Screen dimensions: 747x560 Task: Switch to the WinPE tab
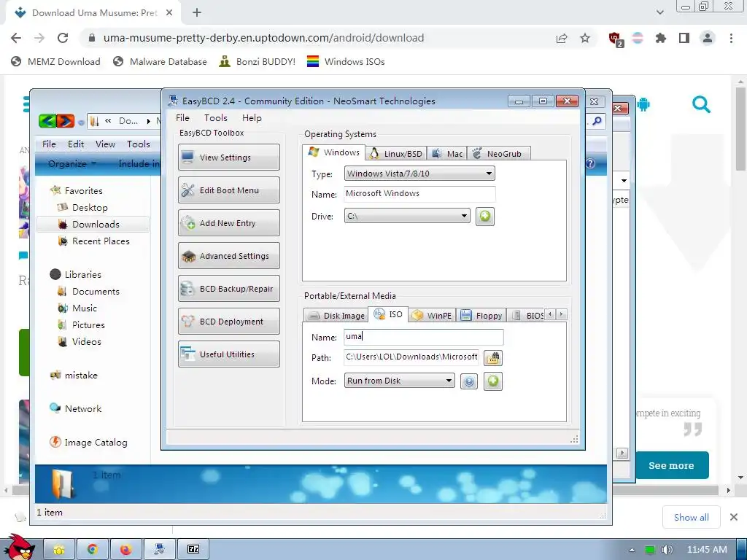click(432, 315)
